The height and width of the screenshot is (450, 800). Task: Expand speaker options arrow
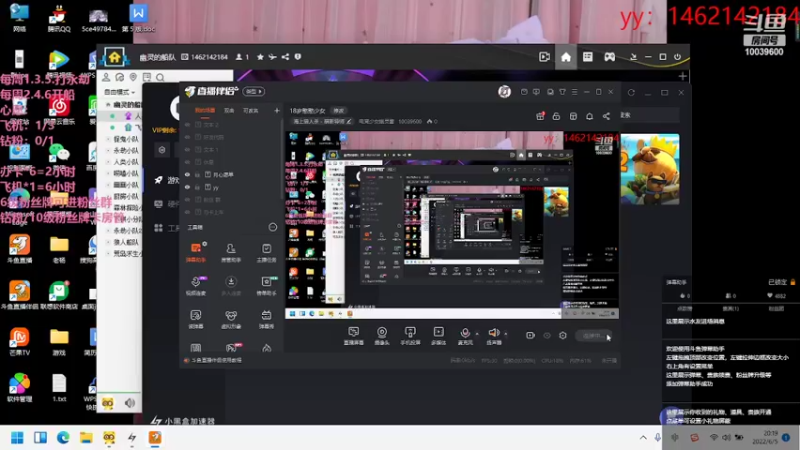[506, 334]
